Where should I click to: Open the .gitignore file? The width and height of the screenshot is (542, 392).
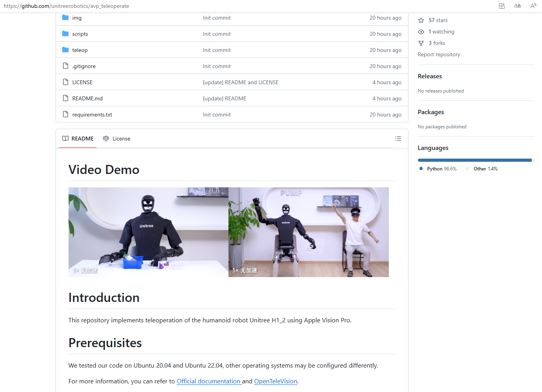[84, 66]
